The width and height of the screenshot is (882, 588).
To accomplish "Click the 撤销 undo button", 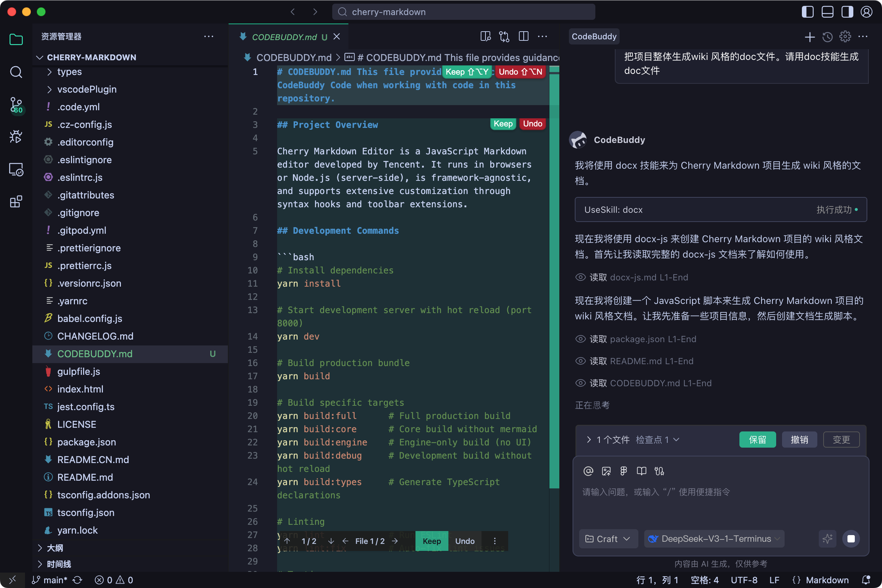I will point(800,440).
